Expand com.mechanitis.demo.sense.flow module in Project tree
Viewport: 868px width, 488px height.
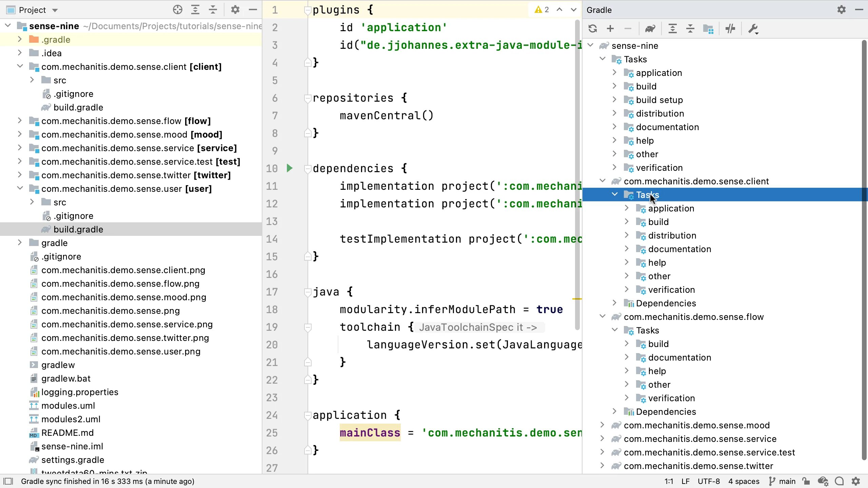(x=20, y=121)
